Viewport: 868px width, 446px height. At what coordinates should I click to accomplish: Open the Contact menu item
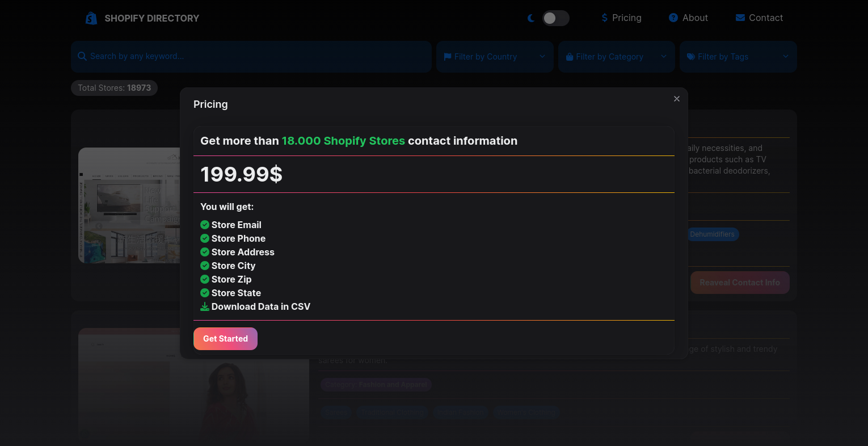[x=759, y=18]
